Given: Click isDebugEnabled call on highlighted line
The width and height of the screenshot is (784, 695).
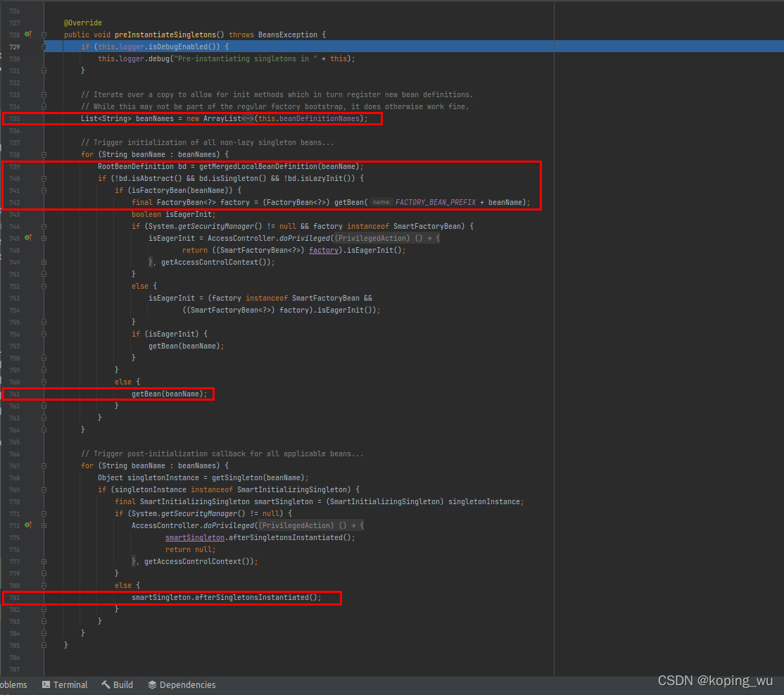Looking at the screenshot, I should 177,46.
